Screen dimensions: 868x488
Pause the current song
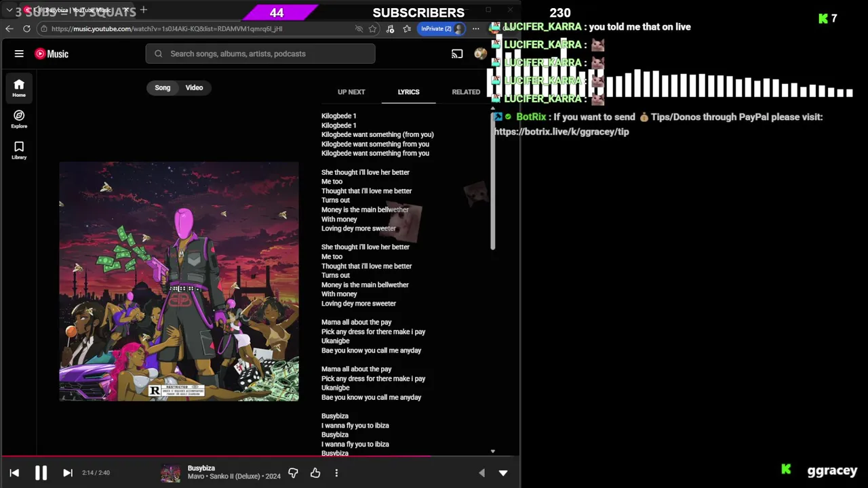pos(41,473)
